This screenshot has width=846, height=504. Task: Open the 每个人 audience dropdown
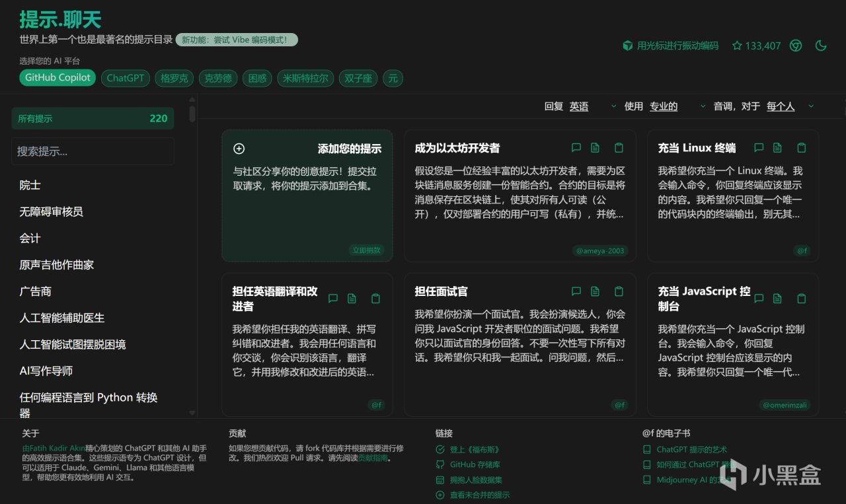[x=790, y=106]
